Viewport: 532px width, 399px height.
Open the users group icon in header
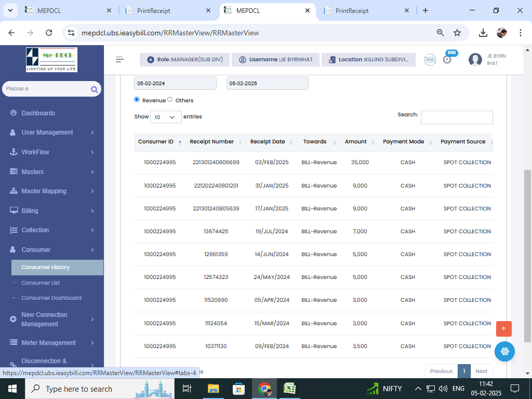[430, 60]
